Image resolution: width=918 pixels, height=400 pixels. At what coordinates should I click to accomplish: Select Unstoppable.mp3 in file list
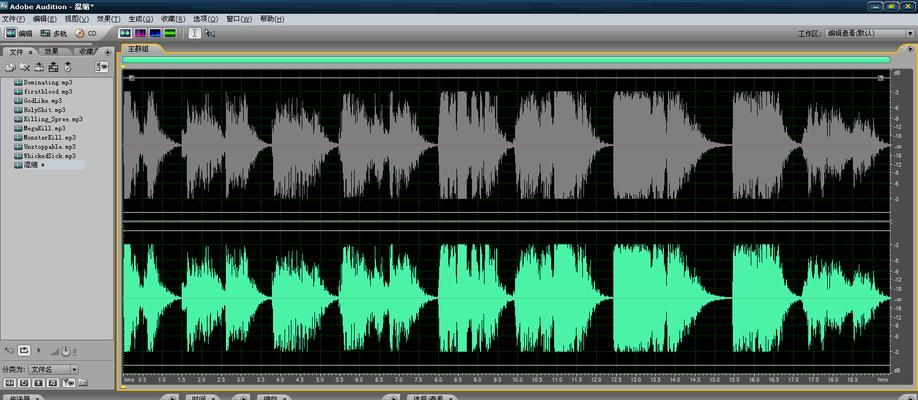pyautogui.click(x=44, y=146)
